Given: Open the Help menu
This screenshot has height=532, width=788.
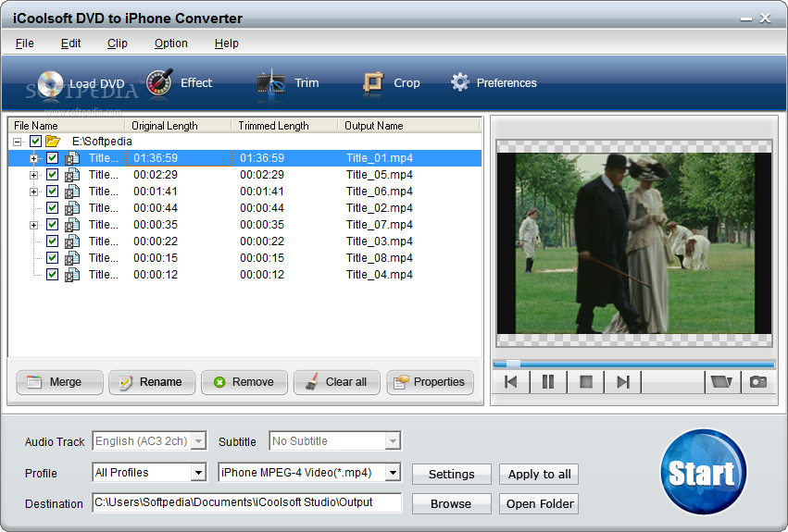Looking at the screenshot, I should (x=227, y=43).
